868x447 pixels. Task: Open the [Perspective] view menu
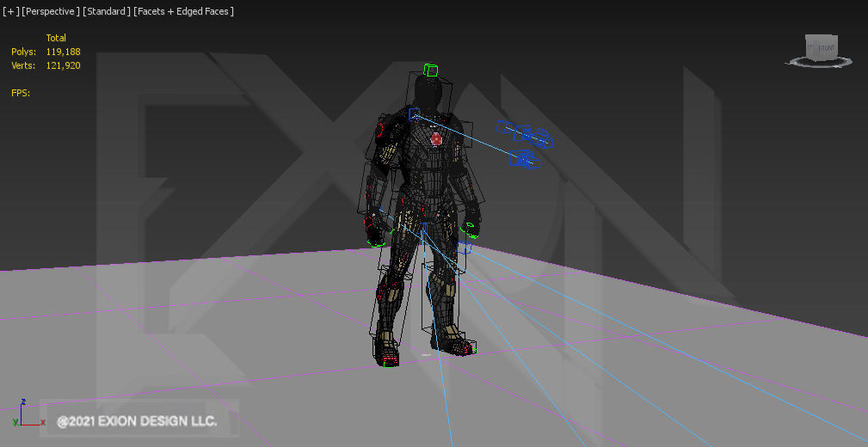pyautogui.click(x=50, y=11)
